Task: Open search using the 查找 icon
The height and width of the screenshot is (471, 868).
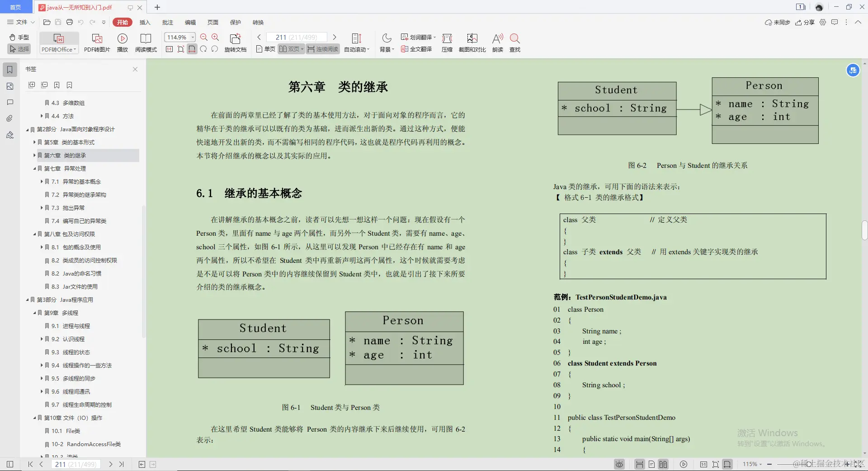Action: pyautogui.click(x=514, y=42)
